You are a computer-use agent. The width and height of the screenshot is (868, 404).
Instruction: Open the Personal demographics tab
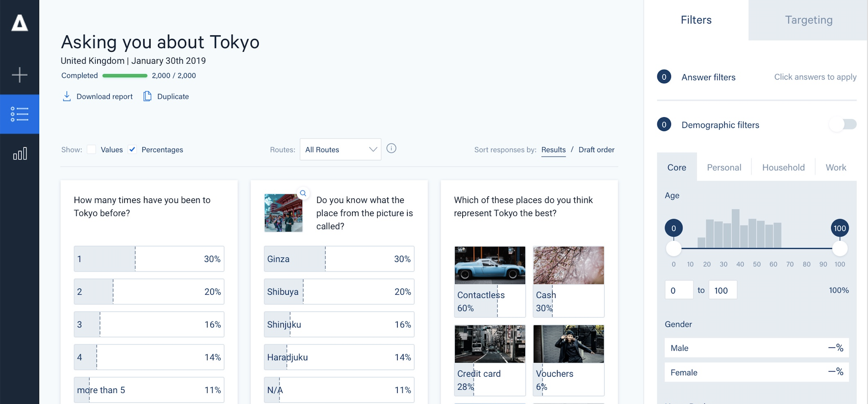tap(724, 167)
